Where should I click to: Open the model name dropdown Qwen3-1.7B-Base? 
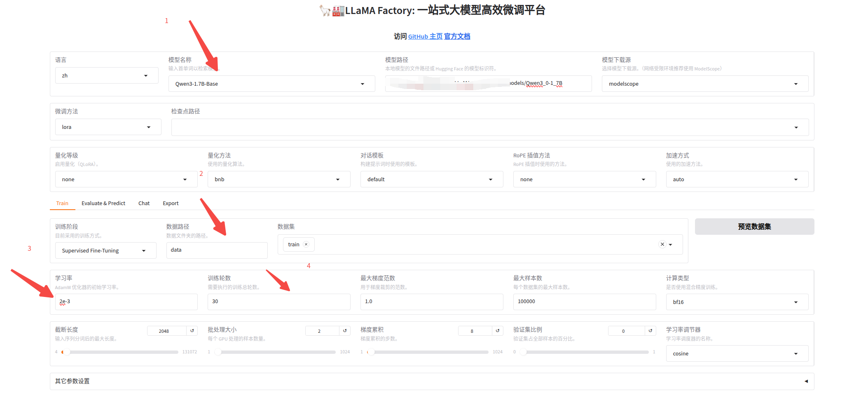271,84
